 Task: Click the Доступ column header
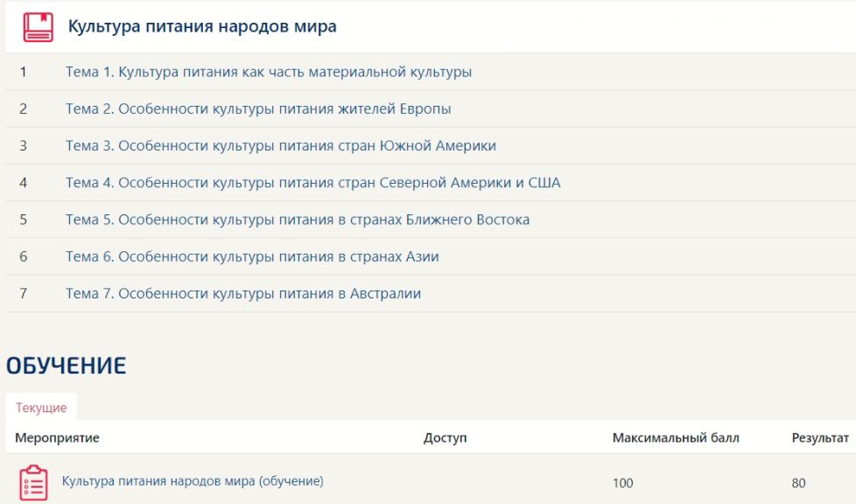point(446,437)
